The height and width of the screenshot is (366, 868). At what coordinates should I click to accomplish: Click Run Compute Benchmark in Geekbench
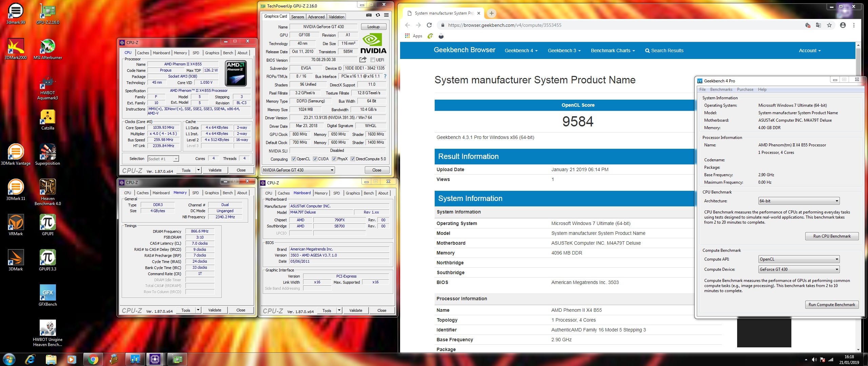(x=832, y=305)
